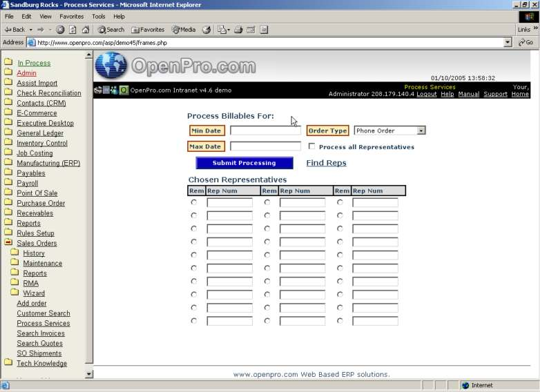The image size is (540, 392).
Task: Click the Min Date input field
Action: [265, 130]
